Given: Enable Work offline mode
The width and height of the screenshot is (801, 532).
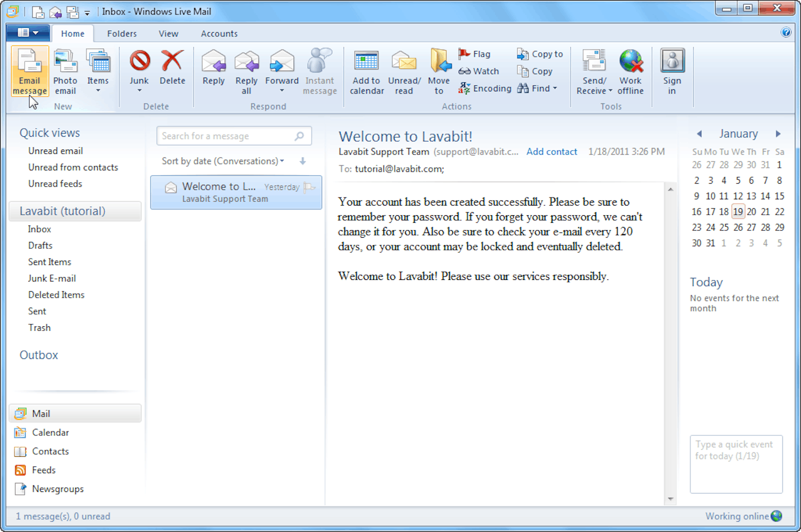Looking at the screenshot, I should click(630, 71).
